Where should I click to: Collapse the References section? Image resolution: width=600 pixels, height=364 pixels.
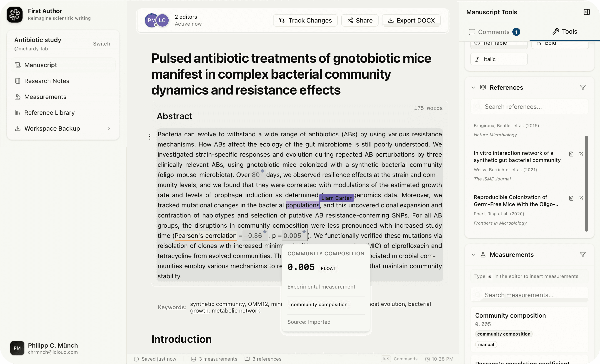[473, 87]
